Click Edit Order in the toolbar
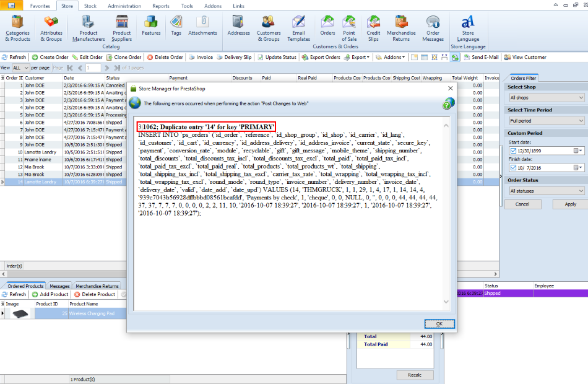Screen dimensions: 588x384 click(x=87, y=57)
